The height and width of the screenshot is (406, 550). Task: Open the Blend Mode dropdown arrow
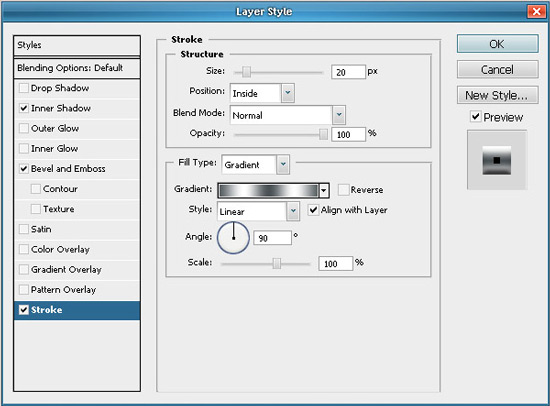pos(339,115)
